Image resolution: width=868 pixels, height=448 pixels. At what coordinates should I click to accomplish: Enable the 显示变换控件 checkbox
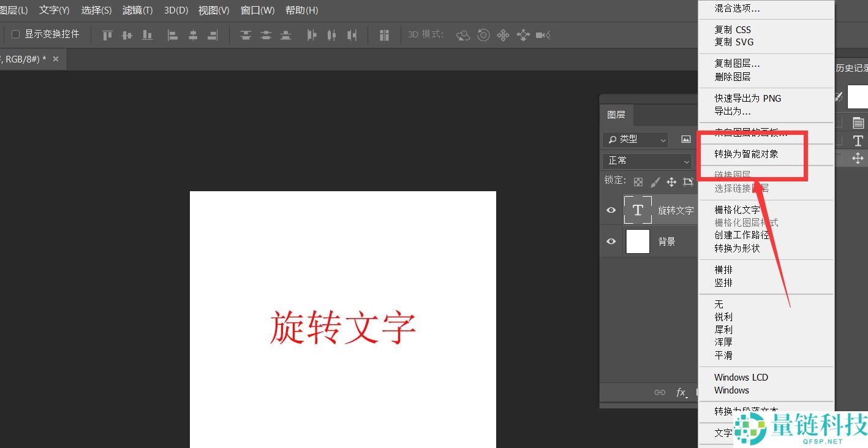click(x=16, y=34)
